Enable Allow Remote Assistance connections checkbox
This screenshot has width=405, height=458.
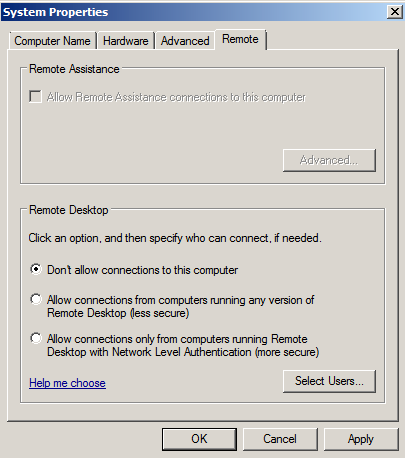(x=35, y=97)
